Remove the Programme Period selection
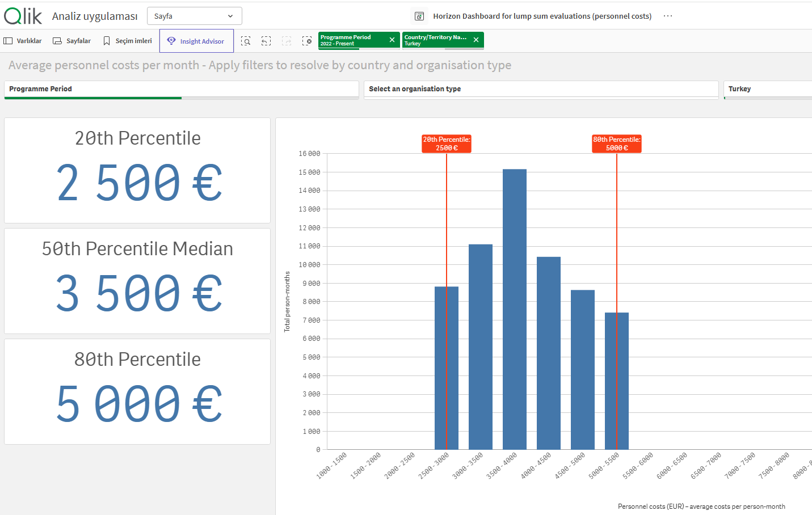 click(x=392, y=40)
